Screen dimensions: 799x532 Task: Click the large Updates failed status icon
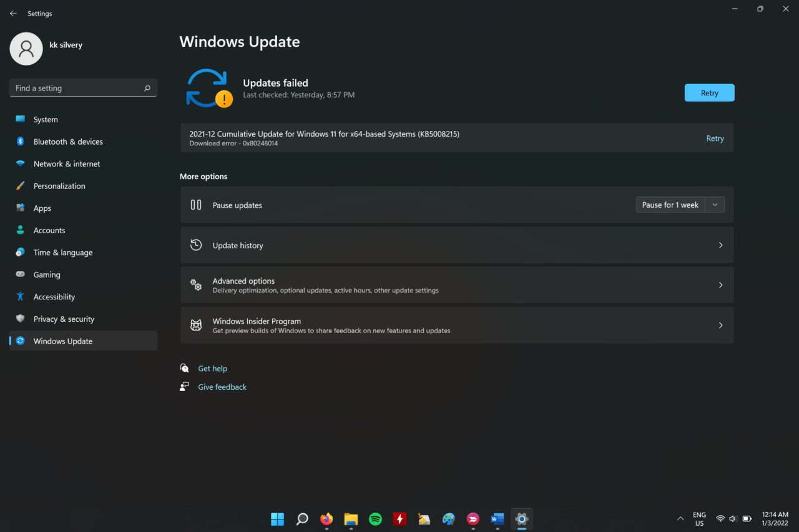click(208, 89)
